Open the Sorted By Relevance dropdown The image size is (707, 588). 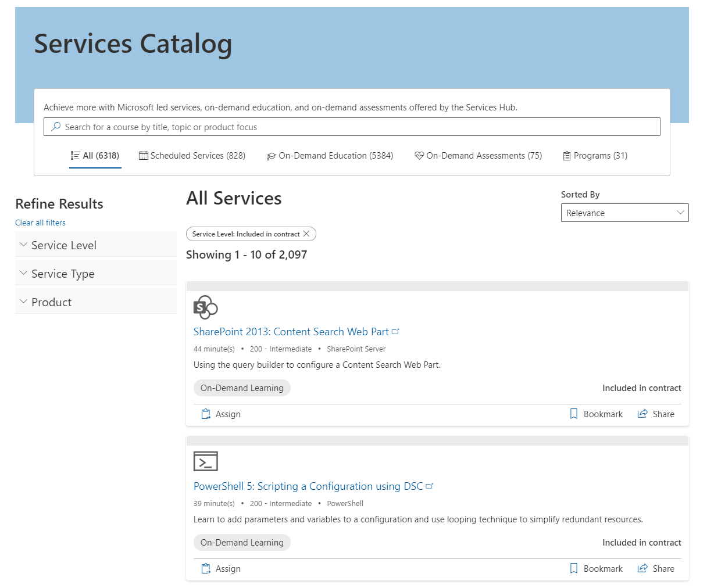(624, 213)
